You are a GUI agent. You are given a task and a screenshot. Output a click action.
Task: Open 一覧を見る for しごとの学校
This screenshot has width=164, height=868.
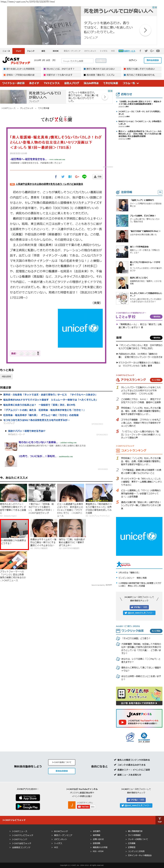pyautogui.click(x=156, y=317)
